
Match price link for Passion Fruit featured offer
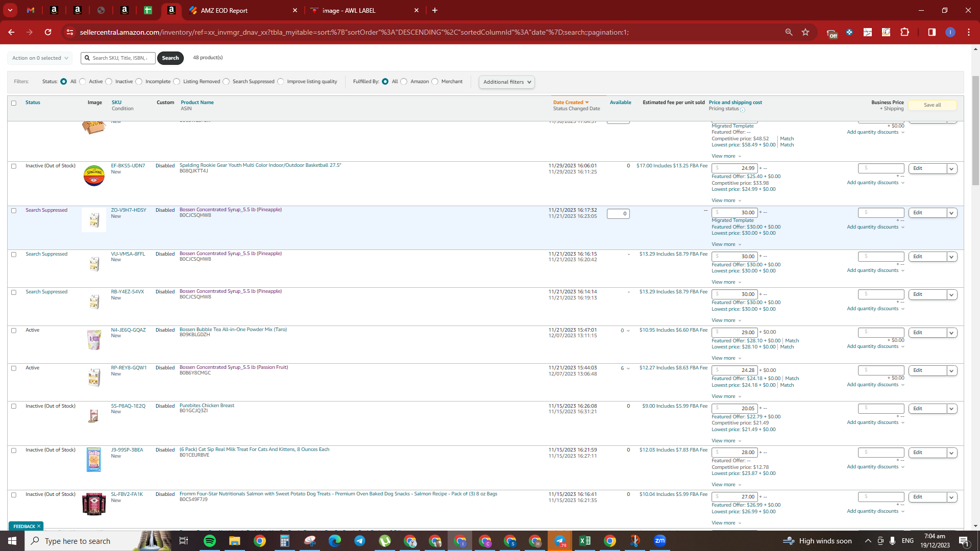pos(792,379)
